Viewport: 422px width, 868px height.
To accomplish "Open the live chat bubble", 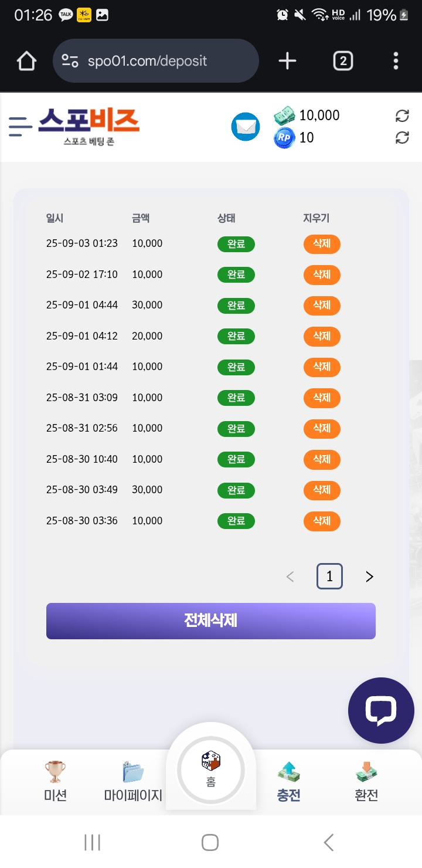I will point(381,710).
